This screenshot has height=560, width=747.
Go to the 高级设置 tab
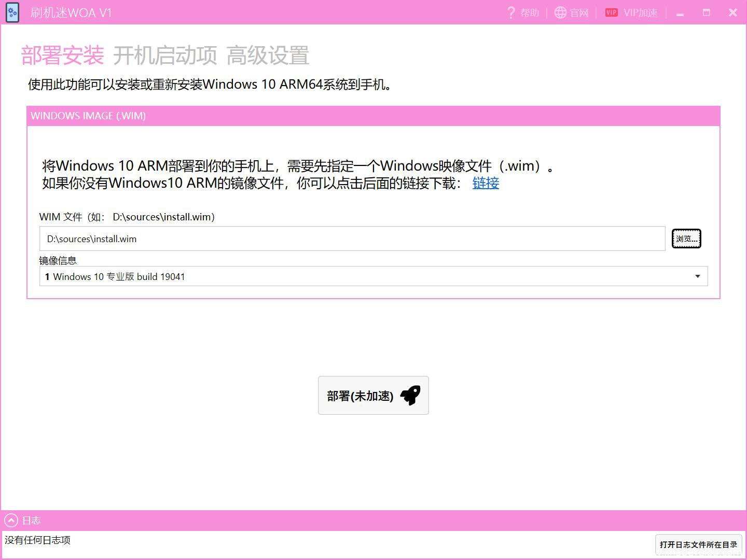tap(268, 55)
